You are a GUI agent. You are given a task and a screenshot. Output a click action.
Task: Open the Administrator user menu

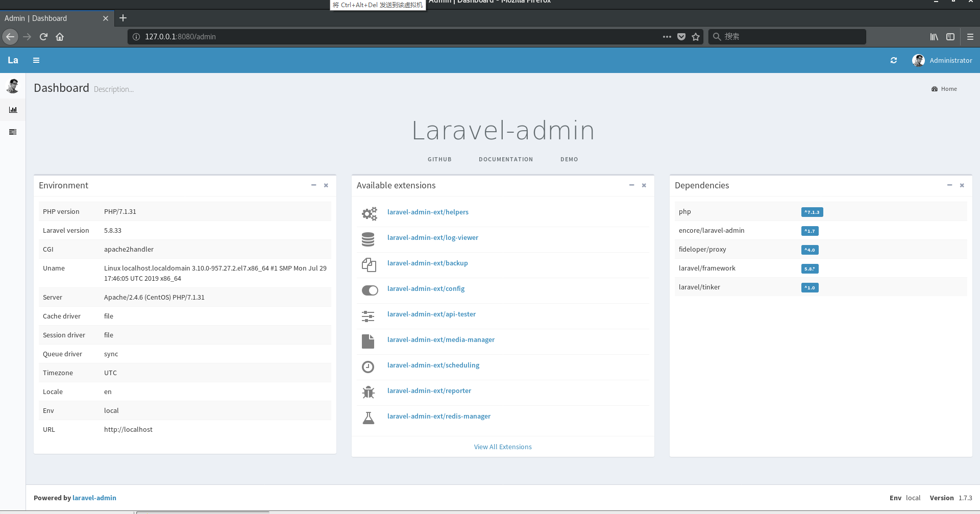pos(942,60)
